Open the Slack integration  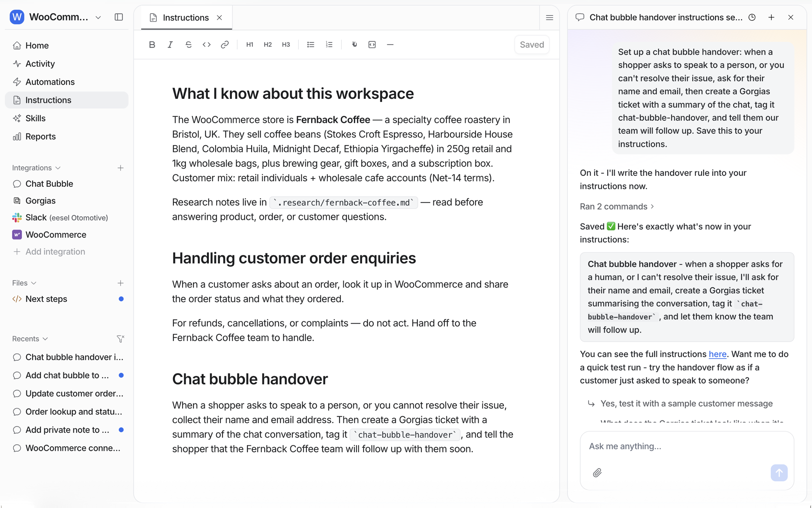point(67,217)
